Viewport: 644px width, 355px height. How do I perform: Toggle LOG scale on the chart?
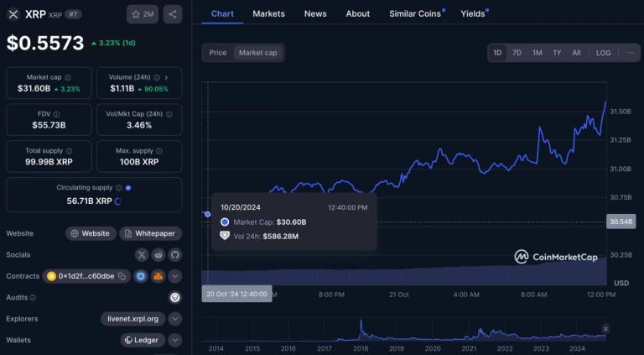(604, 53)
